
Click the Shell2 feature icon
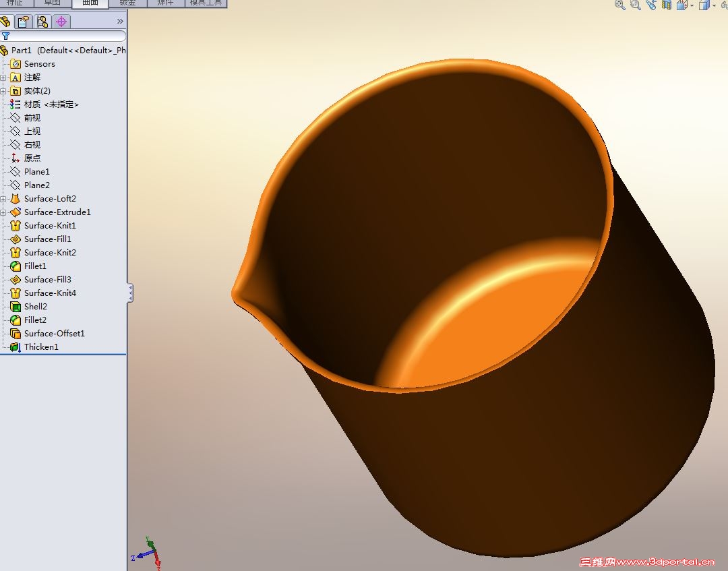click(x=16, y=306)
